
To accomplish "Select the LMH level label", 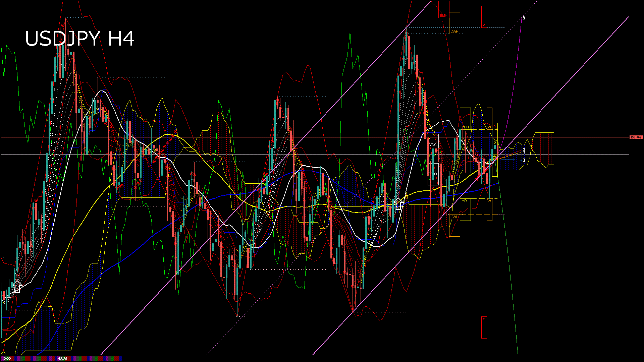I will pyautogui.click(x=444, y=16).
